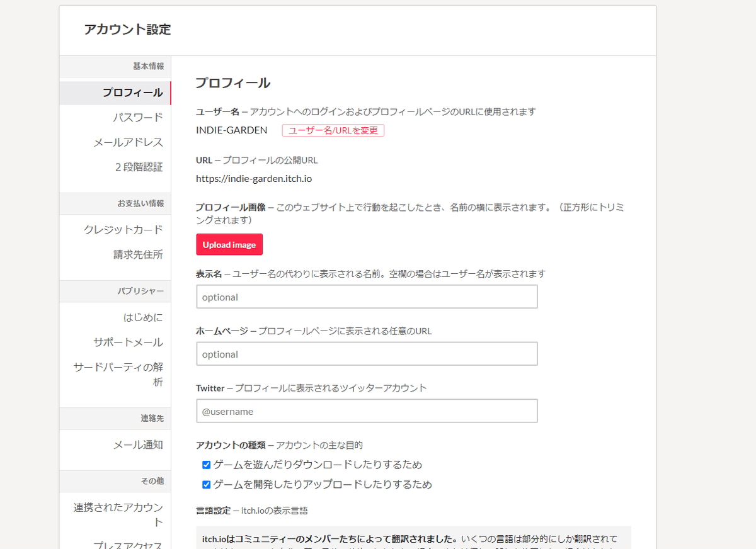Uncheck ゲームを開発したりアップロードしたりするため
Screen dimensions: 756x549
click(x=206, y=484)
